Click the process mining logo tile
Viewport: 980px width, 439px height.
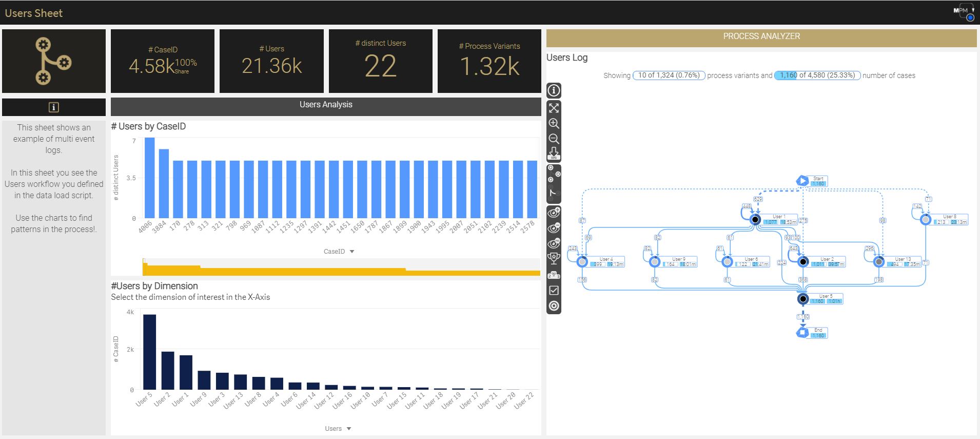54,61
